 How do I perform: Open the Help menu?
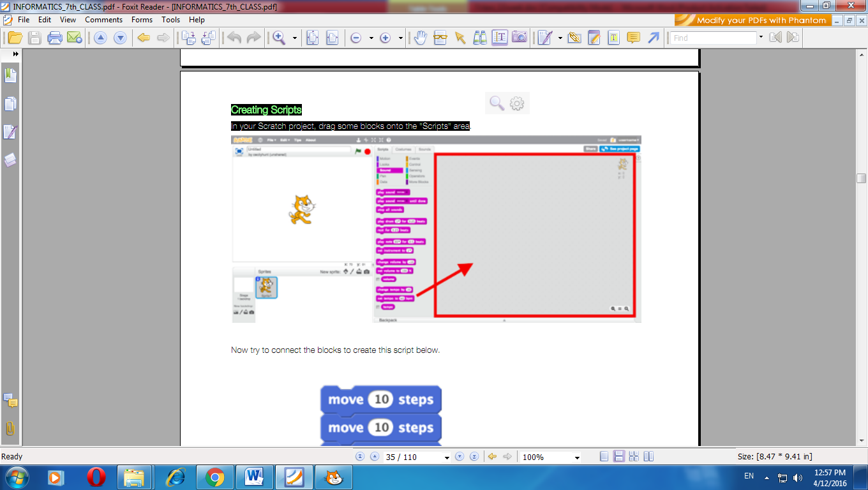coord(197,20)
